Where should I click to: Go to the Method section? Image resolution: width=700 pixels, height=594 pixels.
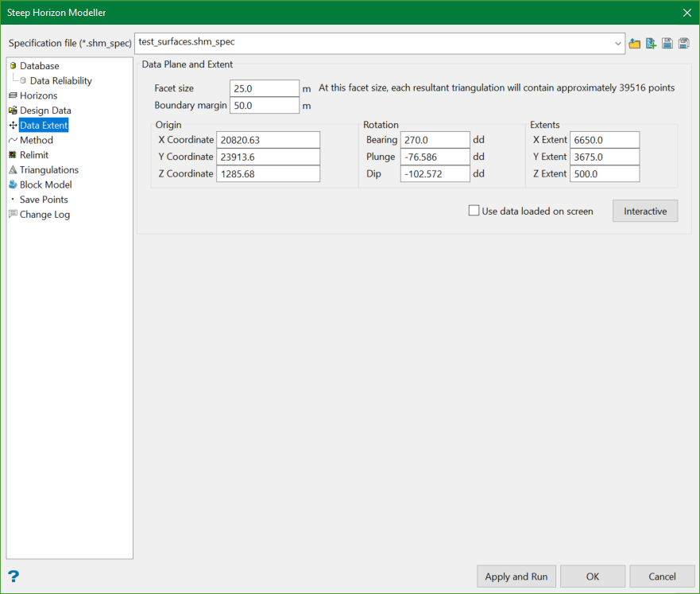[37, 140]
